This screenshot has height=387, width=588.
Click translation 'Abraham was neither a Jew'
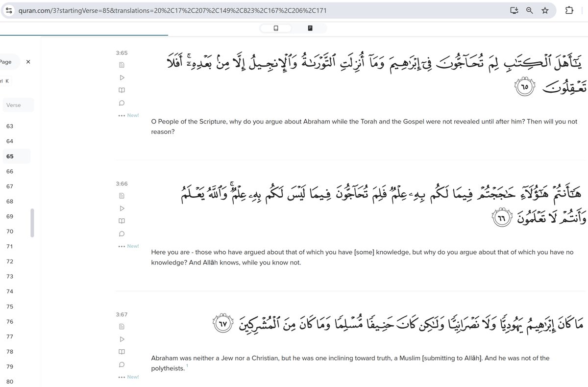coord(350,363)
